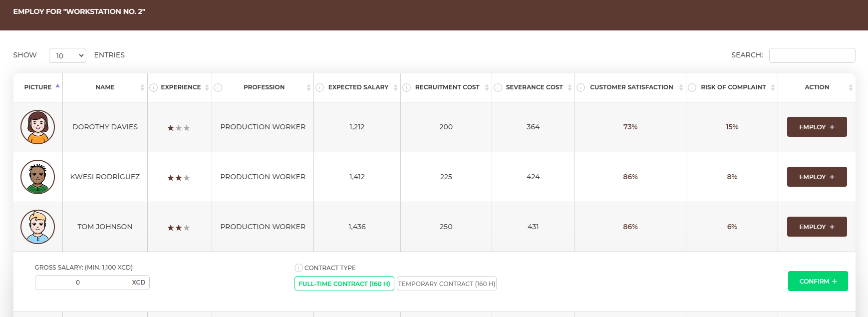
Task: Select Full-Time Contract (160 H) option
Action: tap(344, 284)
